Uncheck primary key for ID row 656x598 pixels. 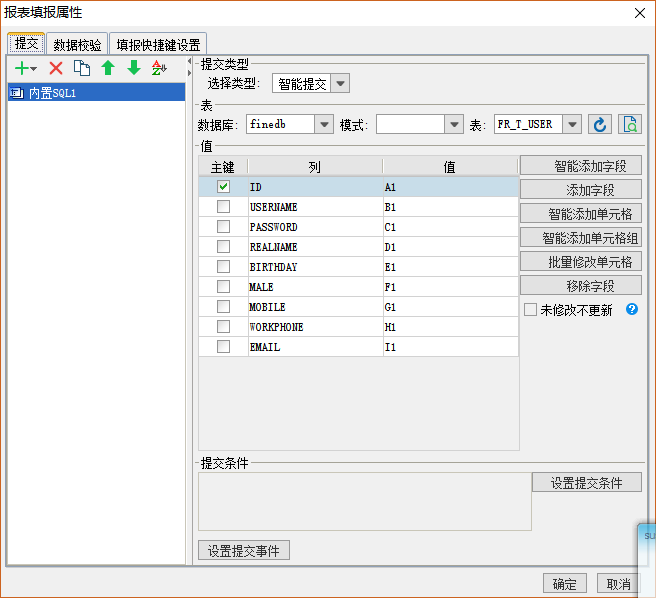point(223,187)
